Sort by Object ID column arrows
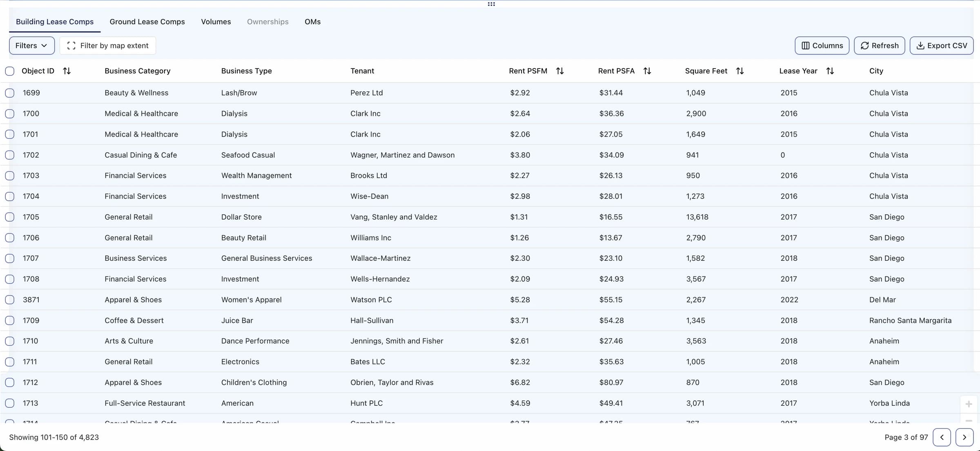Screen dimensions: 980x451 67,71
